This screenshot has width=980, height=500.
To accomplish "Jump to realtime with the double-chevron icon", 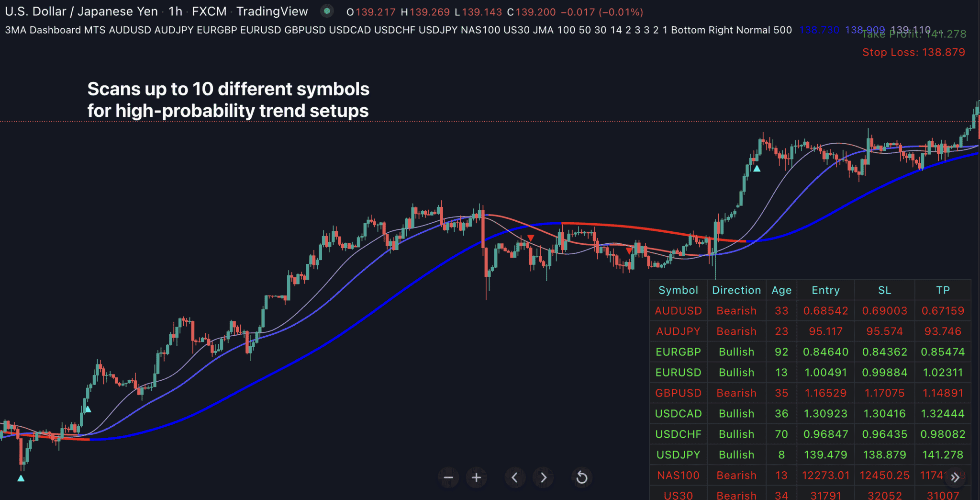I will tap(956, 477).
